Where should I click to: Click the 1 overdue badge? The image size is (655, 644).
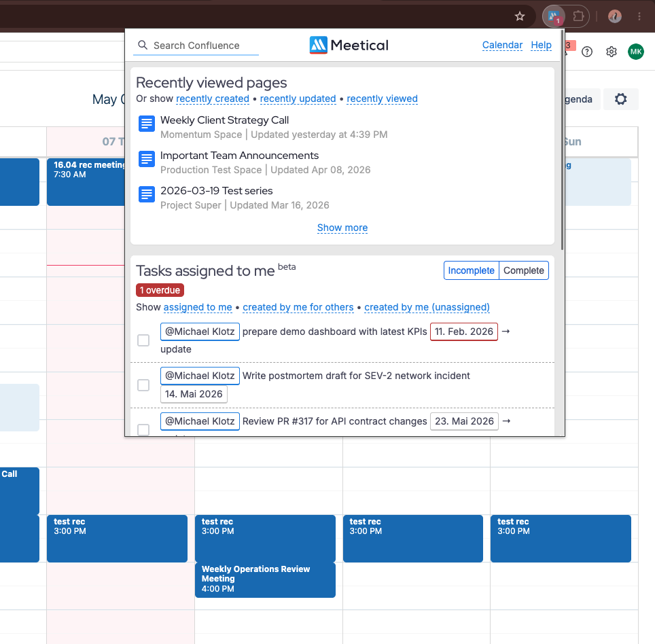[160, 290]
